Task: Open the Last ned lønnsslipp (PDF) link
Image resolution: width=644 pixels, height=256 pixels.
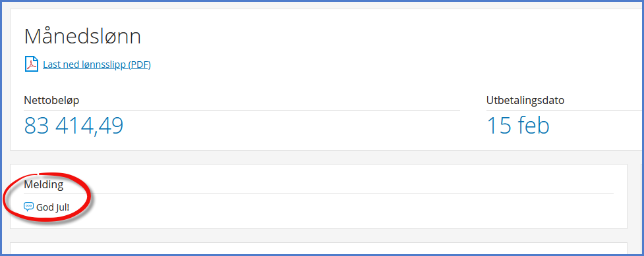Action: tap(97, 64)
